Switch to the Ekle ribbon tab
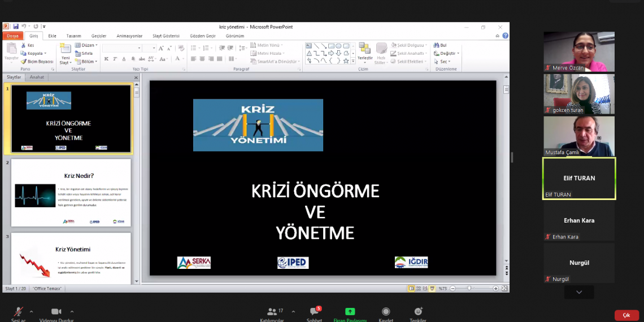Image resolution: width=644 pixels, height=322 pixels. click(52, 36)
